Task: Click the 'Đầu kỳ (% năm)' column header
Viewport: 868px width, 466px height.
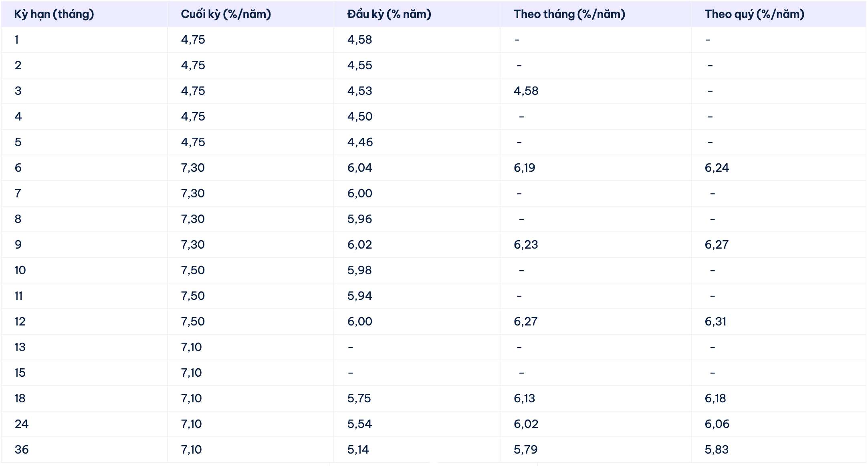Action: click(389, 14)
